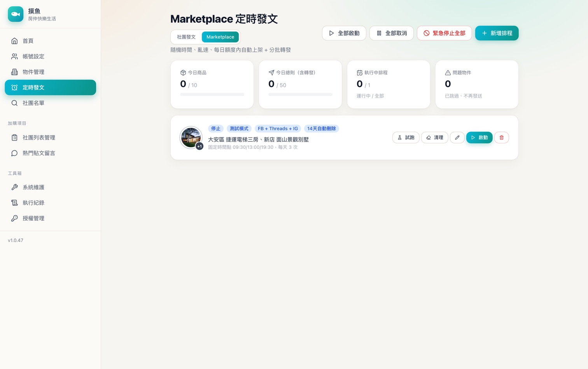Open 社團名單 in the sidebar
Image resolution: width=588 pixels, height=369 pixels.
point(51,103)
